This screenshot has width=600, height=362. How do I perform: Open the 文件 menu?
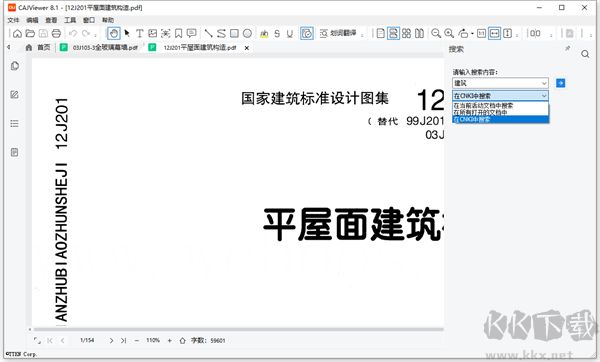coord(13,20)
